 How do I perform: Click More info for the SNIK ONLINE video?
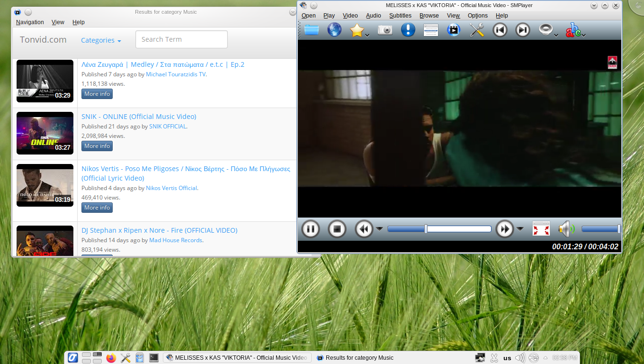[97, 146]
